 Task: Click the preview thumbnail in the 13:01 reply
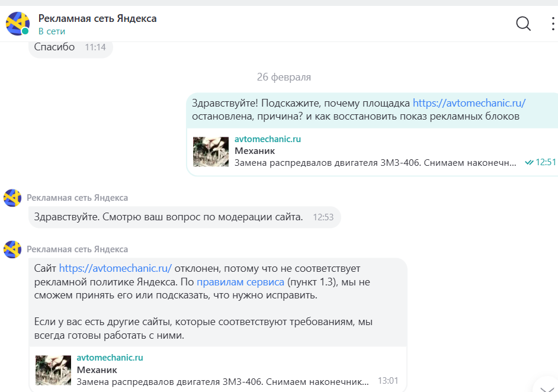coord(53,370)
